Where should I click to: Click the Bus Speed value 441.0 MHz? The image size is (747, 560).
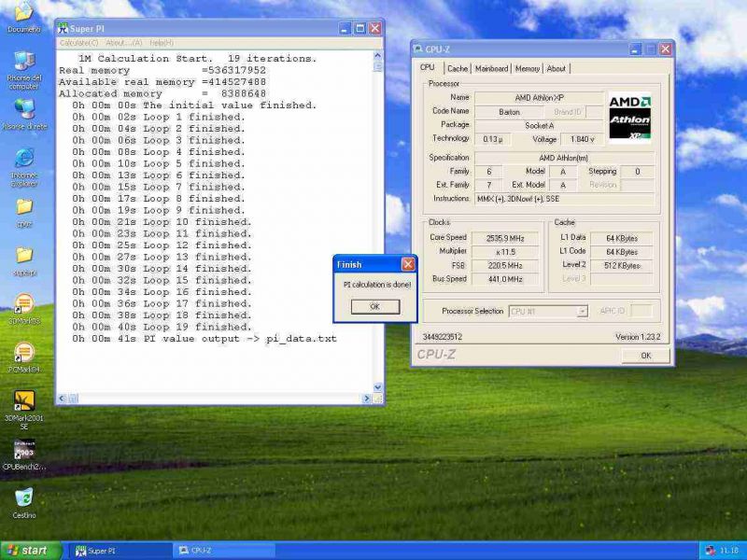pyautogui.click(x=505, y=279)
